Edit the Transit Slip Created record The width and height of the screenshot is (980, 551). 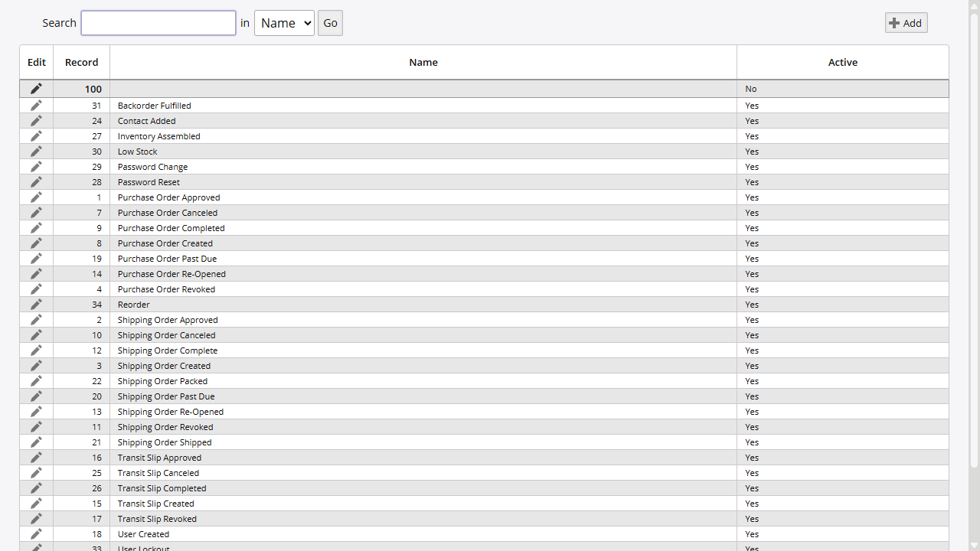(36, 504)
